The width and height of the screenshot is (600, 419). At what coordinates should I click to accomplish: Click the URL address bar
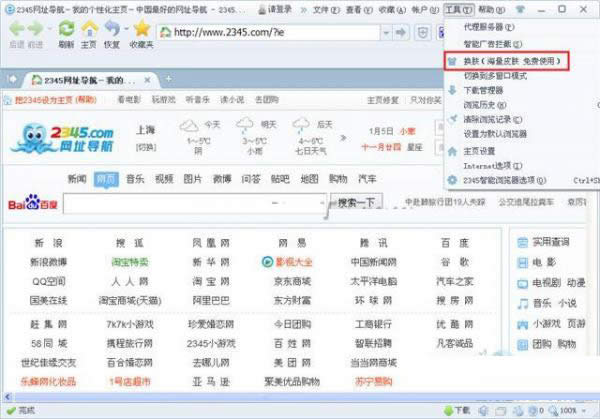pyautogui.click(x=269, y=33)
